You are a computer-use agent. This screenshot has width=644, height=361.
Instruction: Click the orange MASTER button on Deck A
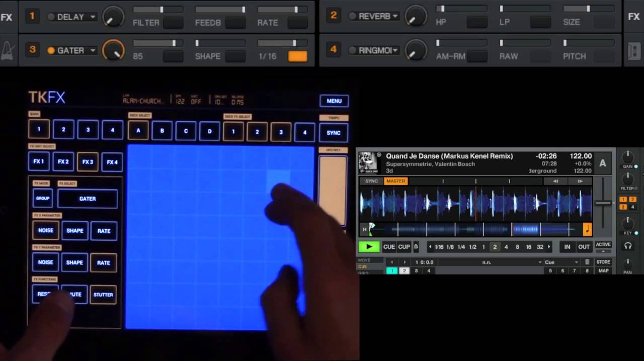point(396,181)
